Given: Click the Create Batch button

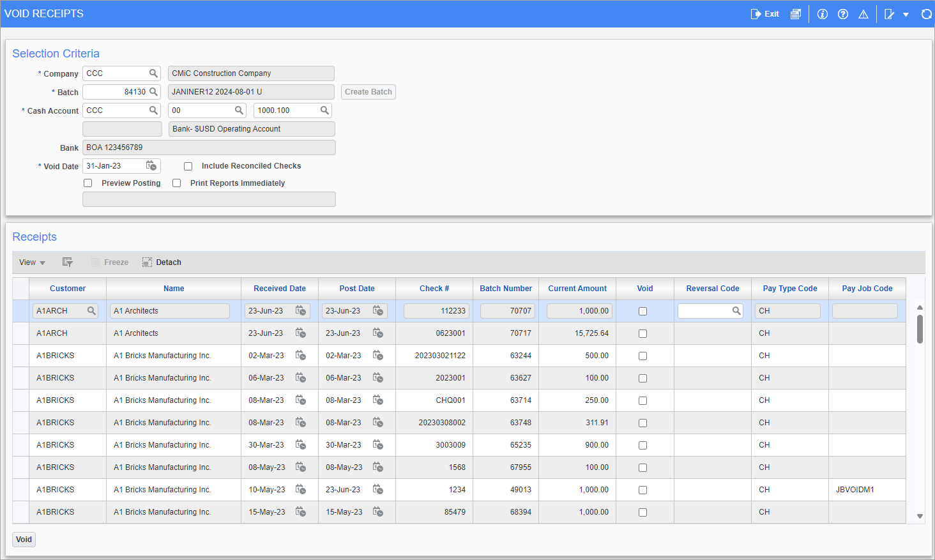Looking at the screenshot, I should click(369, 92).
